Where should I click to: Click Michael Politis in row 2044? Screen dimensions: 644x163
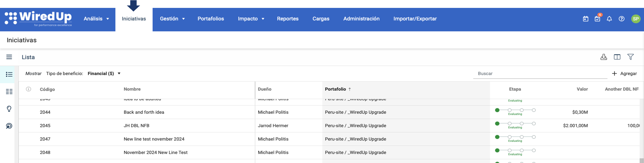[x=273, y=112]
